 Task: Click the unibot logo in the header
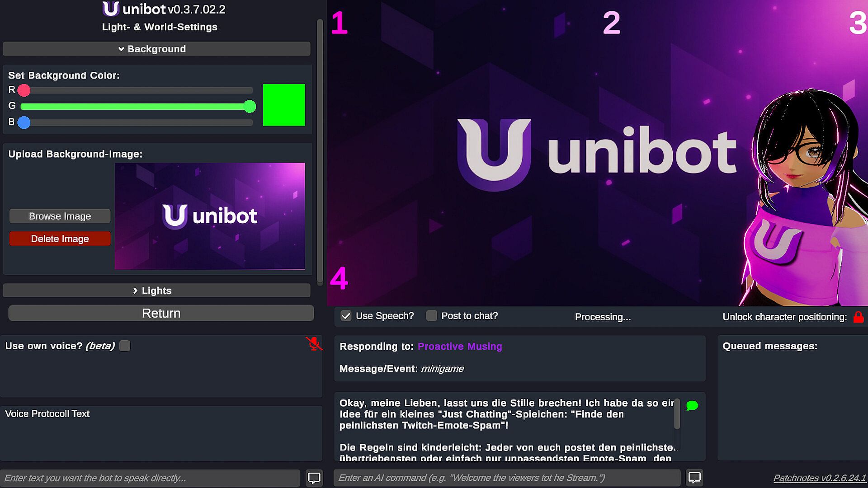coord(111,9)
